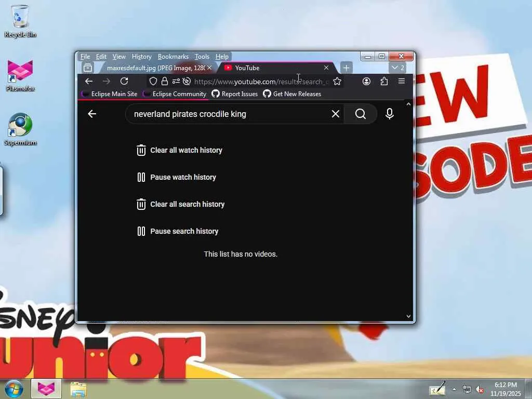Click the browser URL address field

tap(261, 82)
